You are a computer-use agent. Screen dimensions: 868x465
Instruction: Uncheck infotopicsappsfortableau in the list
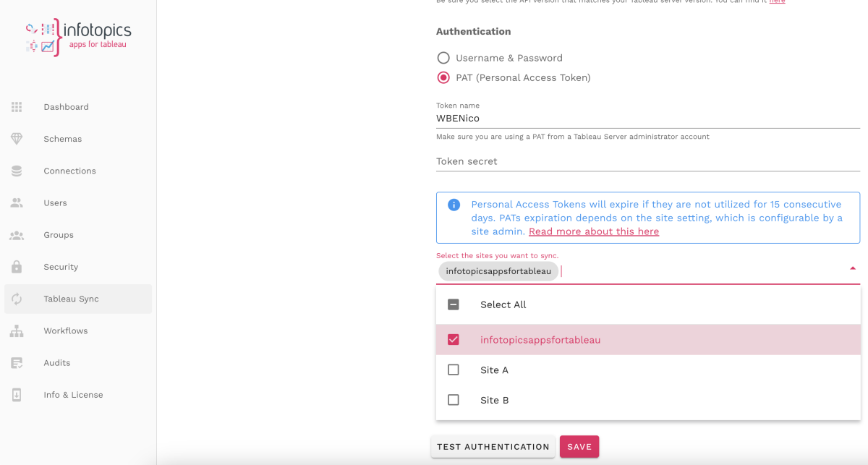(x=454, y=339)
